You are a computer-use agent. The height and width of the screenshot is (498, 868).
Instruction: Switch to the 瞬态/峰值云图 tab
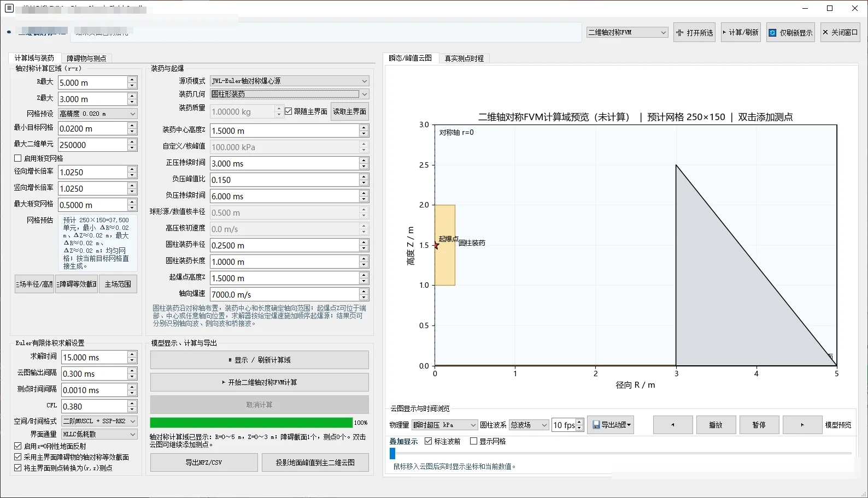click(410, 58)
